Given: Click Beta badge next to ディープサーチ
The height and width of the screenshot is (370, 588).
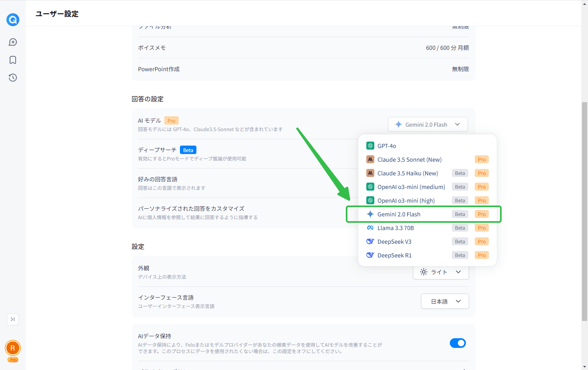Looking at the screenshot, I should click(188, 150).
